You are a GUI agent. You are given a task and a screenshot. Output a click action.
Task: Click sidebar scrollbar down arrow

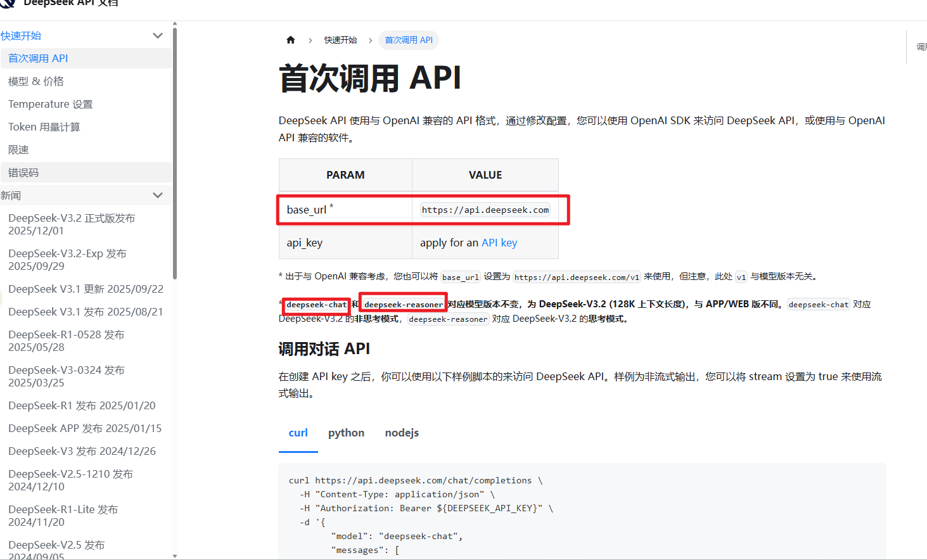175,556
